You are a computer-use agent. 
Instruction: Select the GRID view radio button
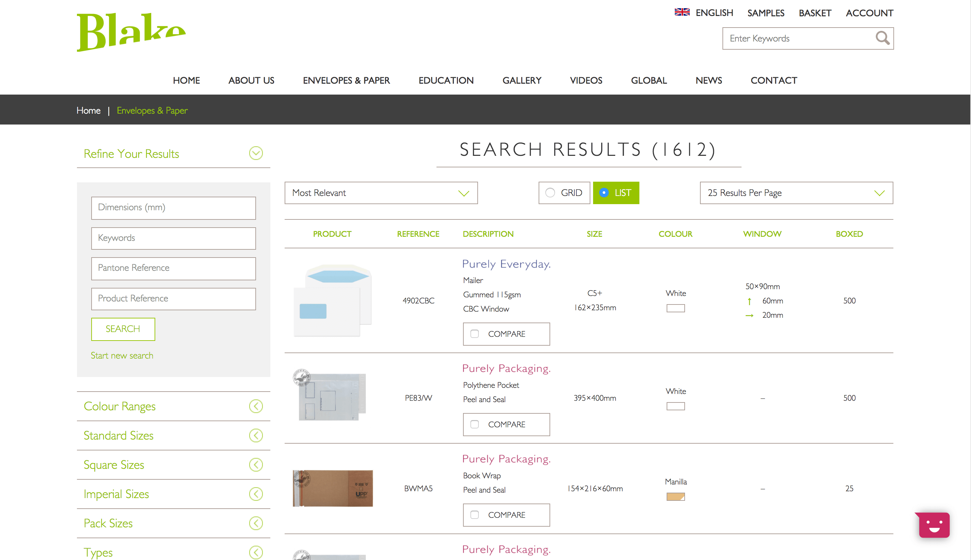550,193
